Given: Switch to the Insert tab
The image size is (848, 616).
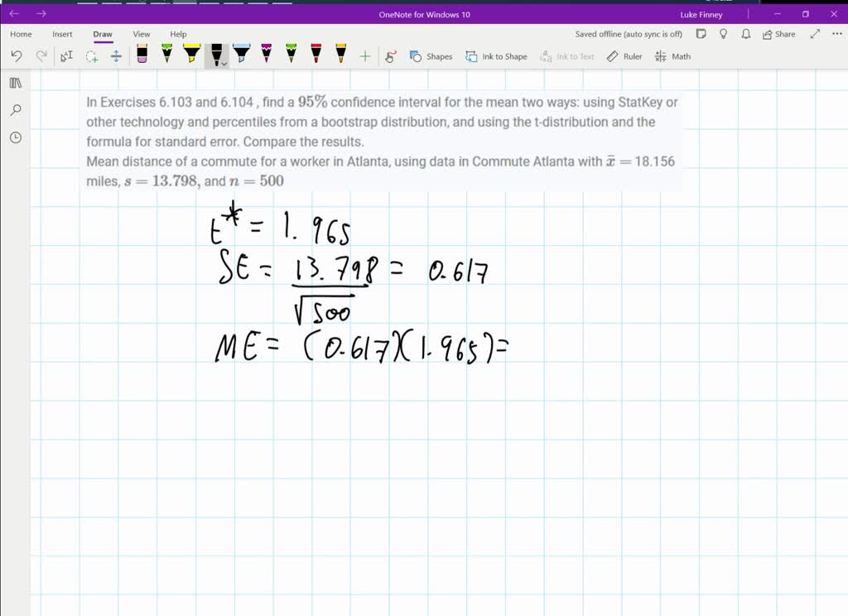Looking at the screenshot, I should (62, 34).
